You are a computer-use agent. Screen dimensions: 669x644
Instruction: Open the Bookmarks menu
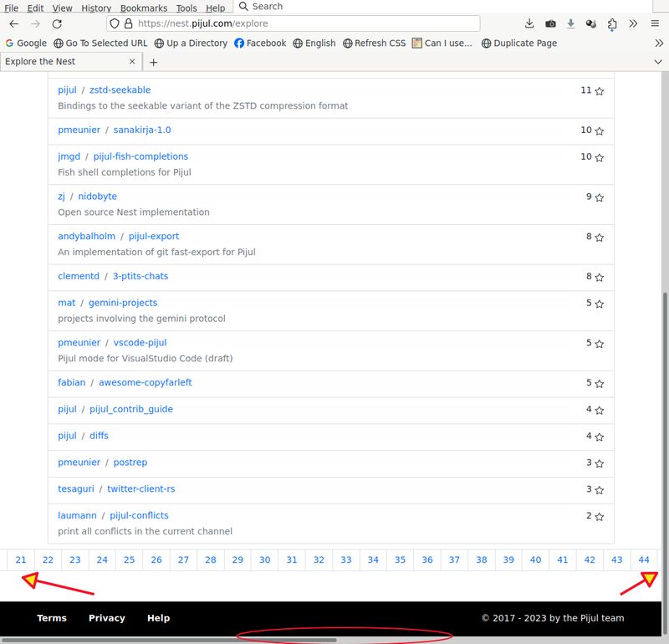pos(144,8)
